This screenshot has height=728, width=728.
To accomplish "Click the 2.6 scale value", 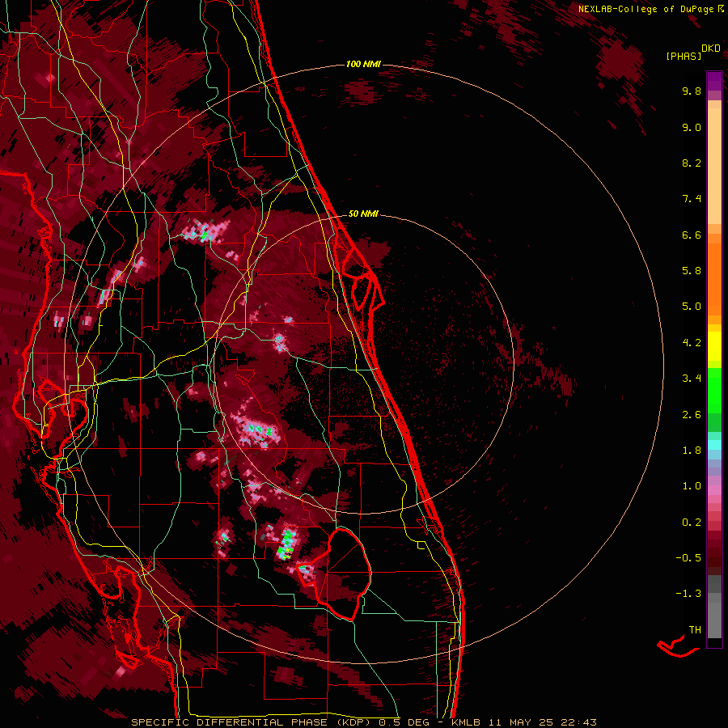I will click(x=692, y=415).
